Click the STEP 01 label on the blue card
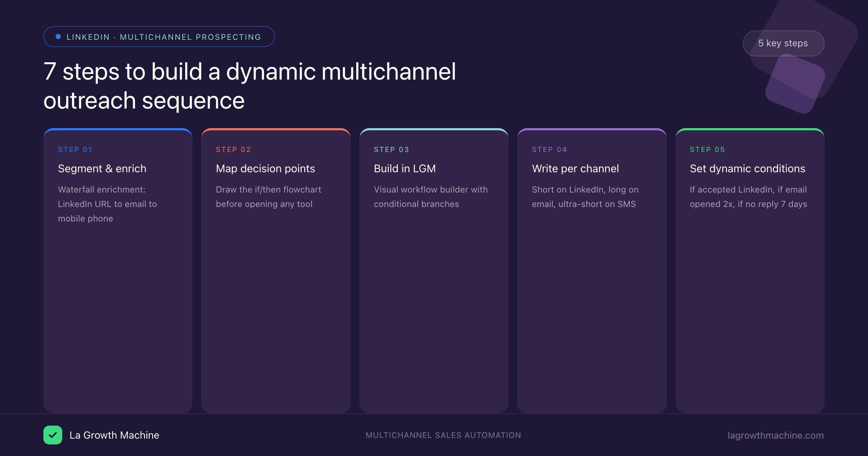The image size is (868, 456). point(75,149)
